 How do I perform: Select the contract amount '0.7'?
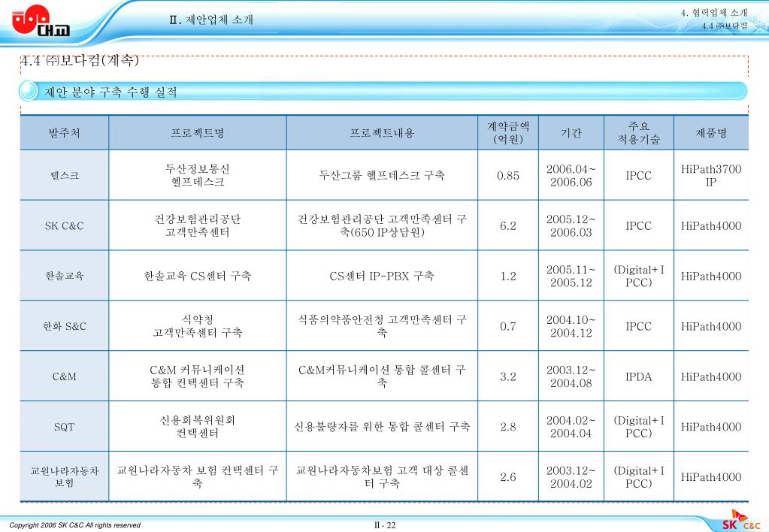click(508, 327)
